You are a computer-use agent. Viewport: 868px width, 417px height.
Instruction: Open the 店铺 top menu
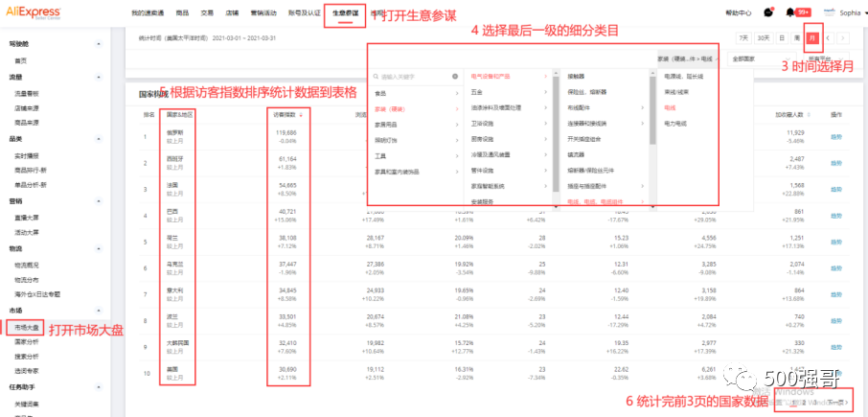(x=232, y=12)
